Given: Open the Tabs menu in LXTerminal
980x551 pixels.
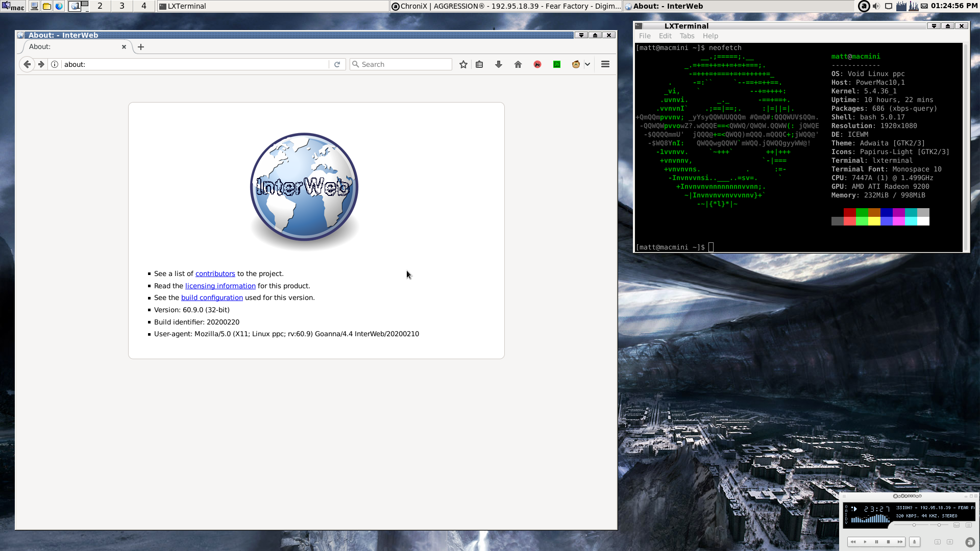Looking at the screenshot, I should tap(687, 36).
